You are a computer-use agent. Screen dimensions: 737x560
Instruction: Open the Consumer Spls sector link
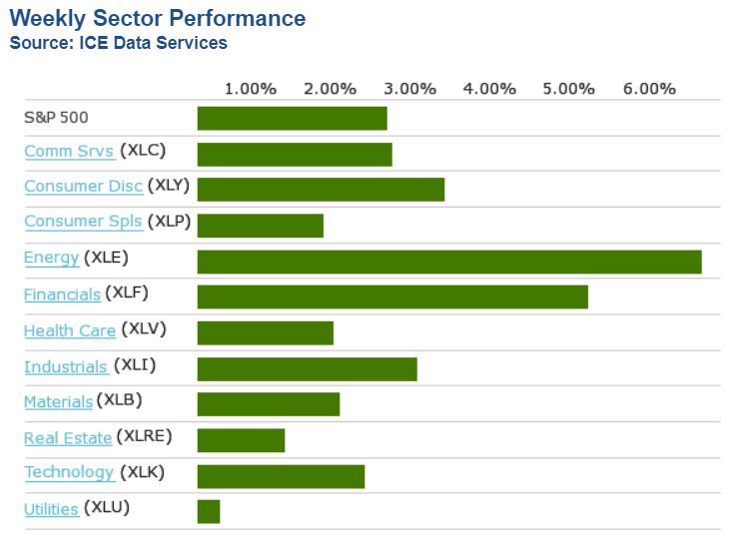[83, 222]
